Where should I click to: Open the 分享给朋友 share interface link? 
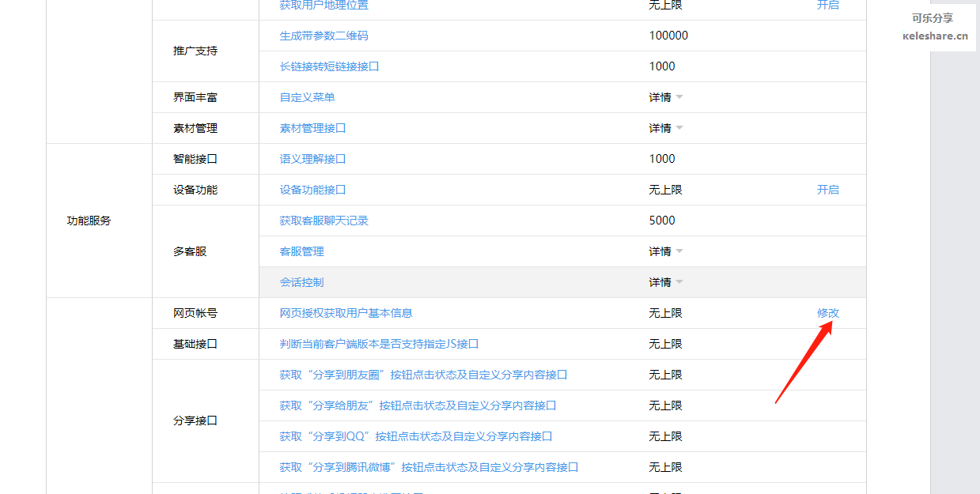418,405
